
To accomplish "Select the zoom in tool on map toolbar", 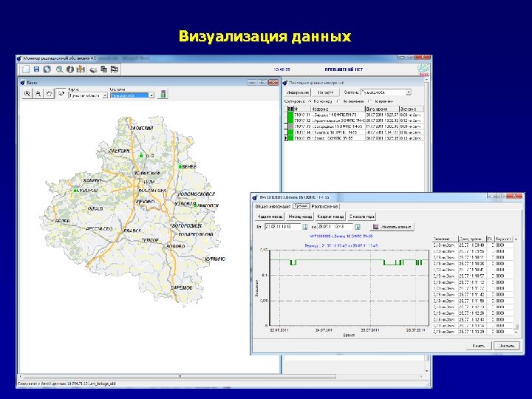I will tap(27, 94).
